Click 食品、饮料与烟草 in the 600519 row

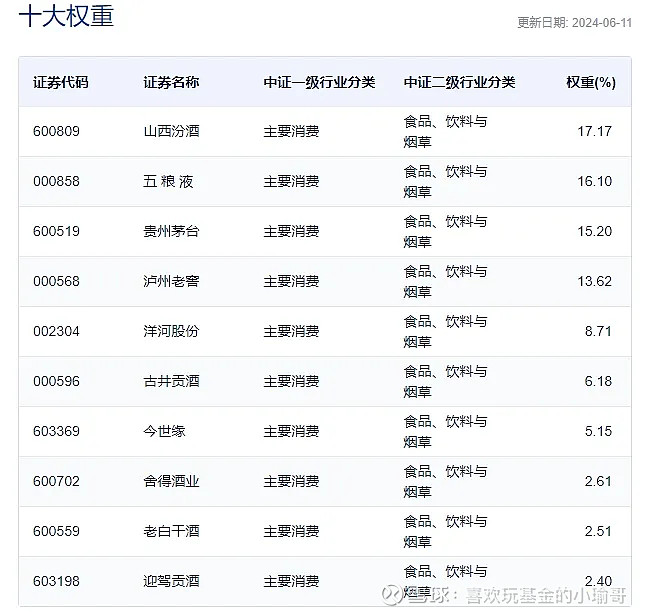tap(445, 232)
